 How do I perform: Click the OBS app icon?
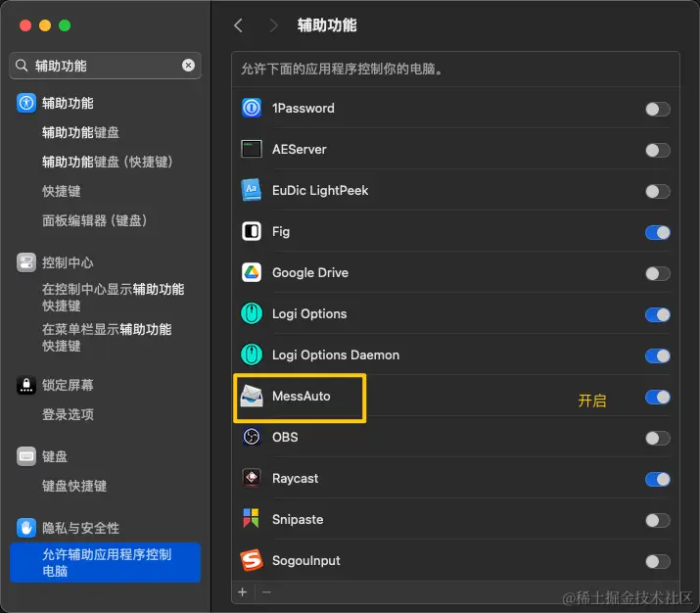click(252, 437)
